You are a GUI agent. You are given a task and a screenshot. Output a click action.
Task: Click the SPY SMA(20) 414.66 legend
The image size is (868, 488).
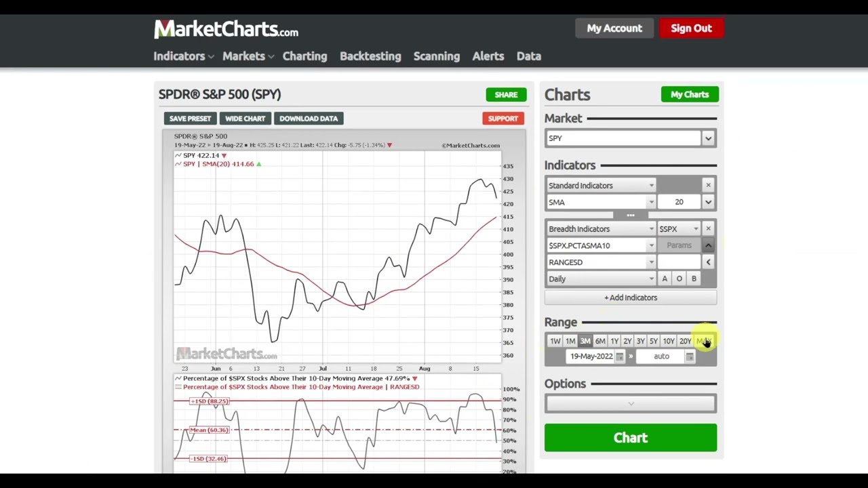tap(218, 164)
